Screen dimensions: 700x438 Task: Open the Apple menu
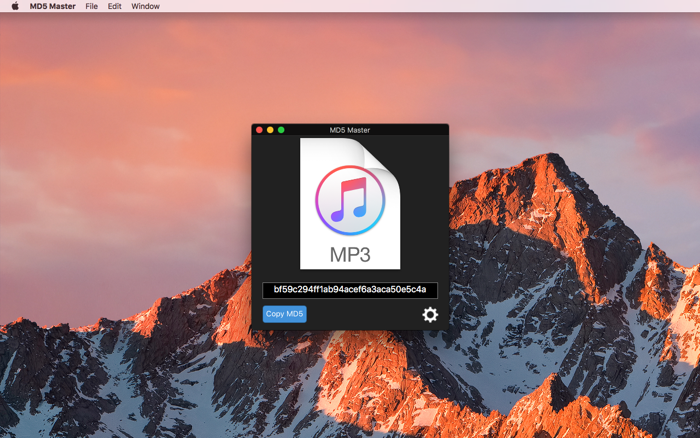point(15,6)
